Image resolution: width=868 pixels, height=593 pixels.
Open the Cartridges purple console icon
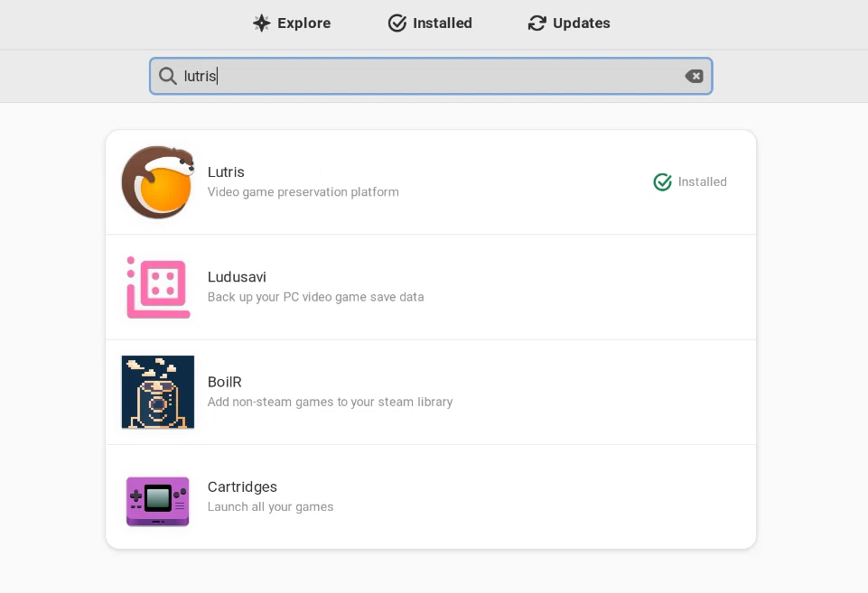pos(158,501)
